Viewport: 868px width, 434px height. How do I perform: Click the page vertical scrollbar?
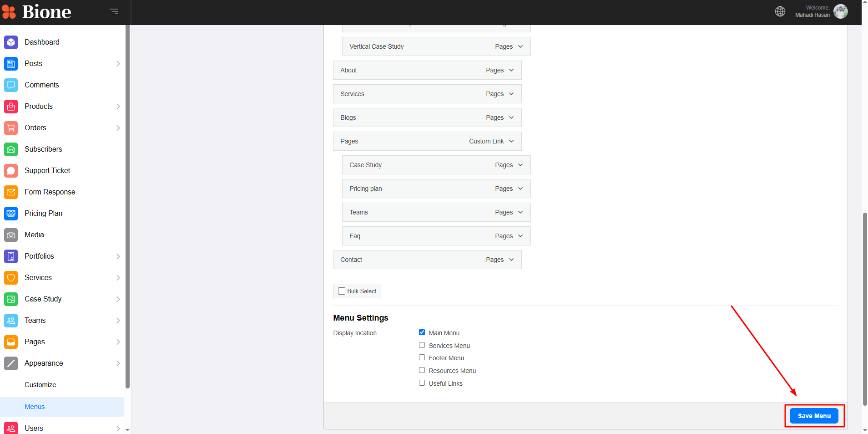coord(865,309)
